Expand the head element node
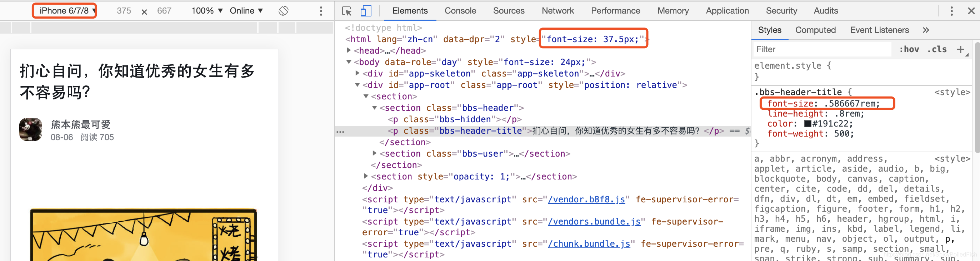Image resolution: width=980 pixels, height=261 pixels. 349,50
